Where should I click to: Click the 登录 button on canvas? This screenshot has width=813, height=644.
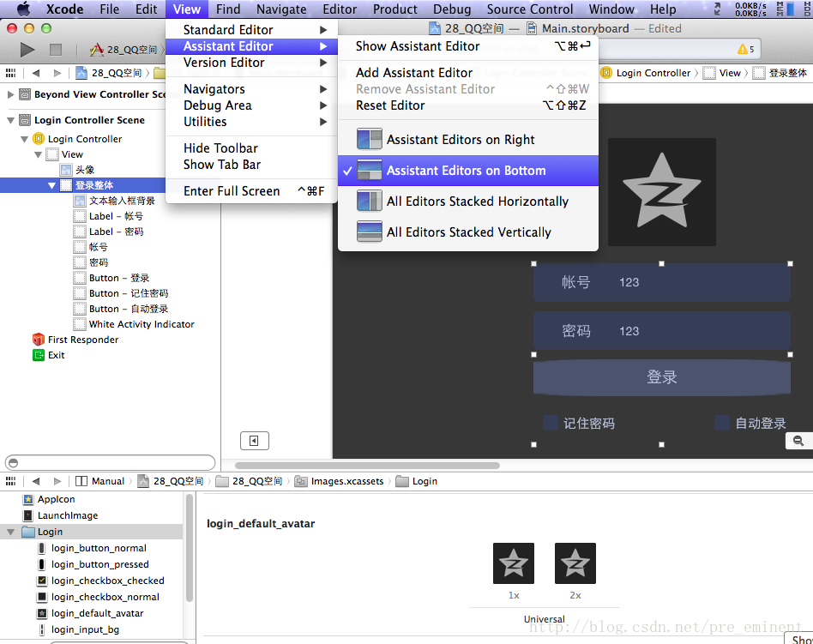coord(661,377)
